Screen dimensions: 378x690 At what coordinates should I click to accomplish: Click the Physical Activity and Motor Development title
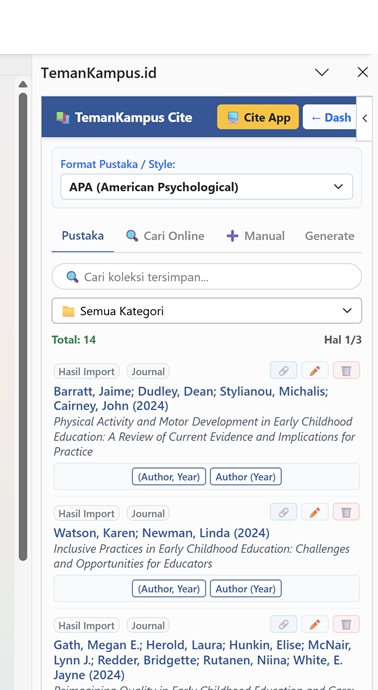204,437
